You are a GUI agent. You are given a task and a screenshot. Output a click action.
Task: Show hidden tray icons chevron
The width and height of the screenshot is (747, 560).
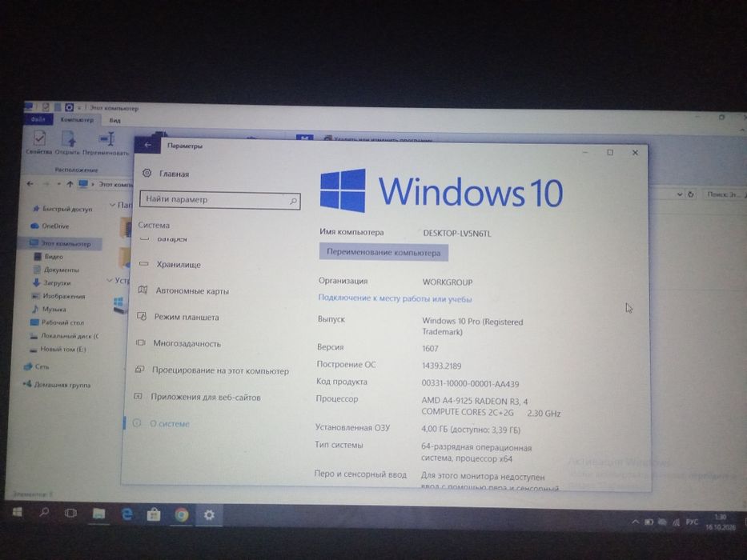(x=635, y=522)
